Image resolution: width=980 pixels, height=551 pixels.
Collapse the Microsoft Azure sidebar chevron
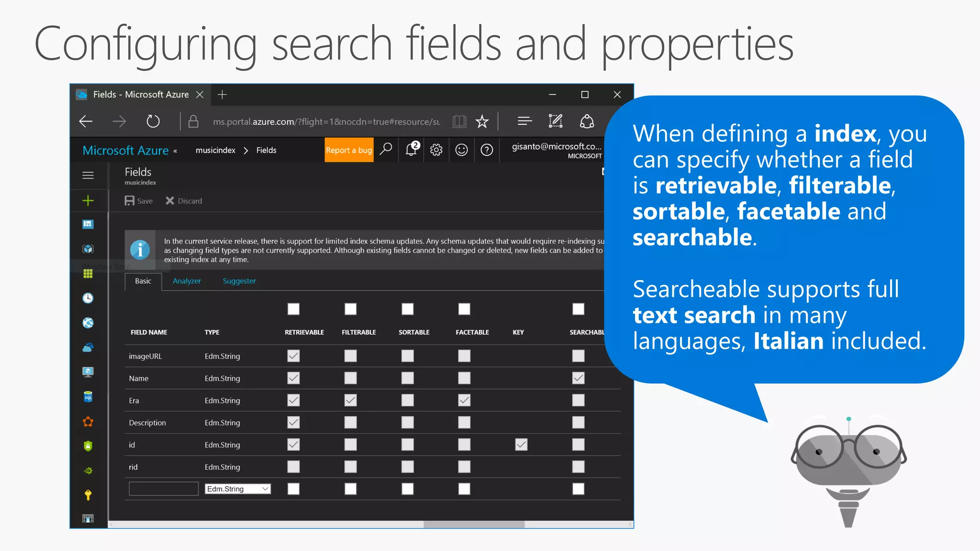click(x=175, y=151)
